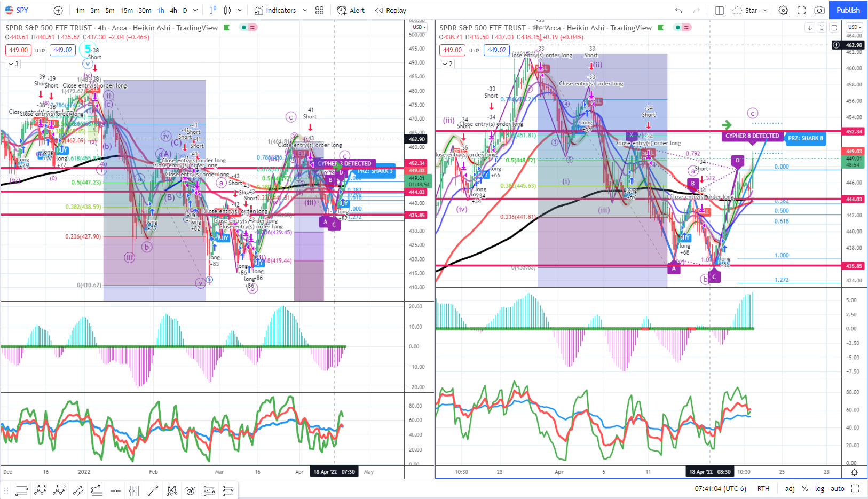Select the vertical bars drawing tool
Screen dimensions: 868x499
coord(134,490)
